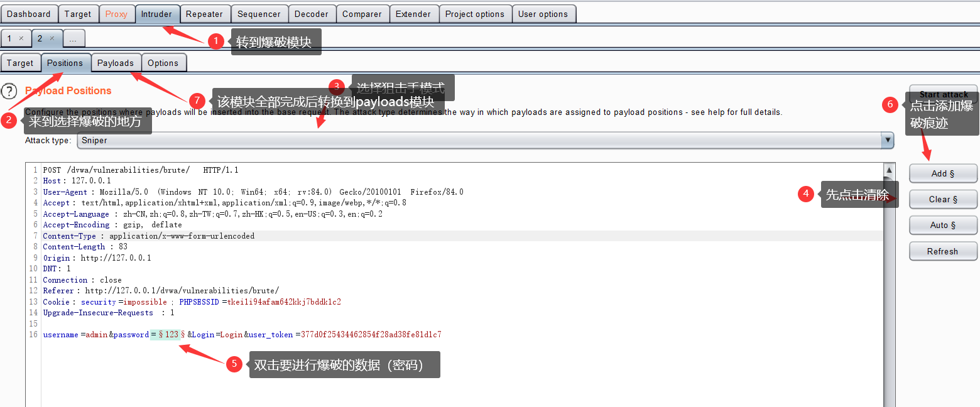
Task: Select the Intruder tab
Action: [x=157, y=14]
